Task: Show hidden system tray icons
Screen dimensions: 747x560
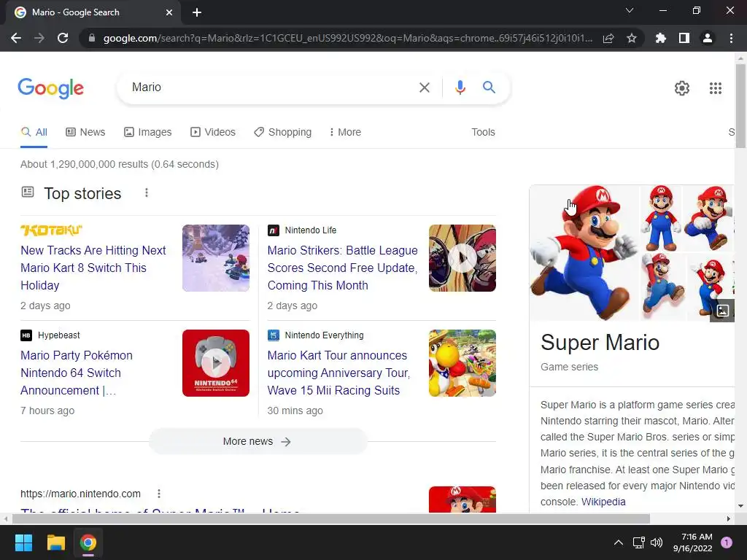Action: [619, 542]
